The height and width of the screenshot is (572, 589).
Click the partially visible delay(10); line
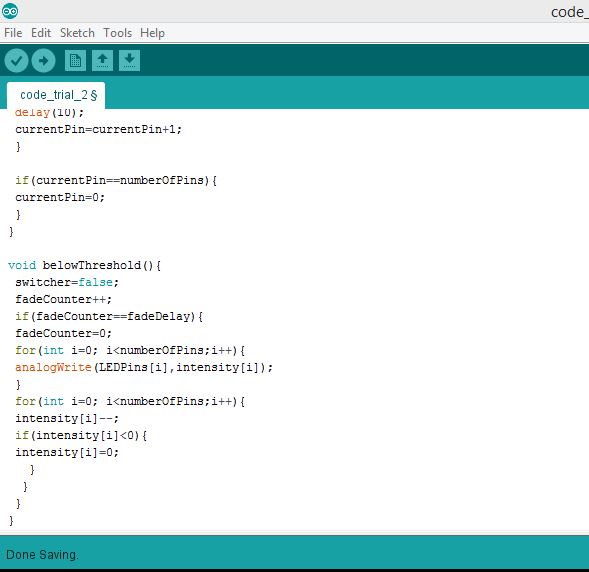49,113
